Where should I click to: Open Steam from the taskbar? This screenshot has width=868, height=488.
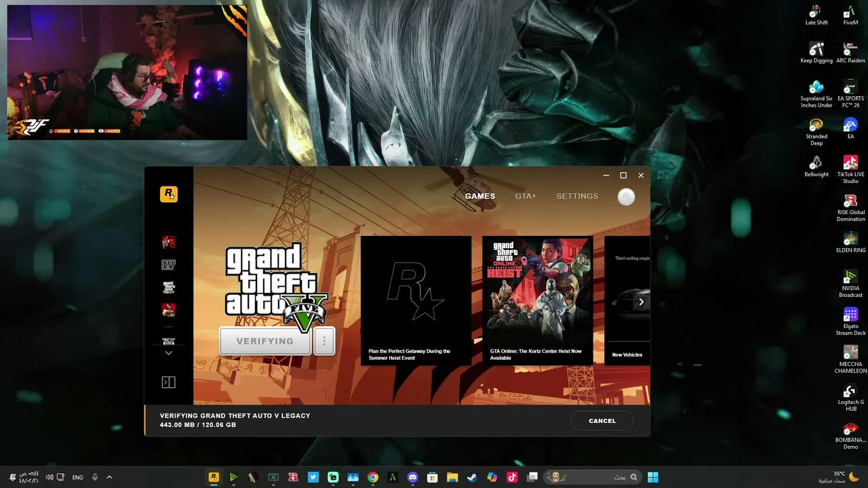473,477
